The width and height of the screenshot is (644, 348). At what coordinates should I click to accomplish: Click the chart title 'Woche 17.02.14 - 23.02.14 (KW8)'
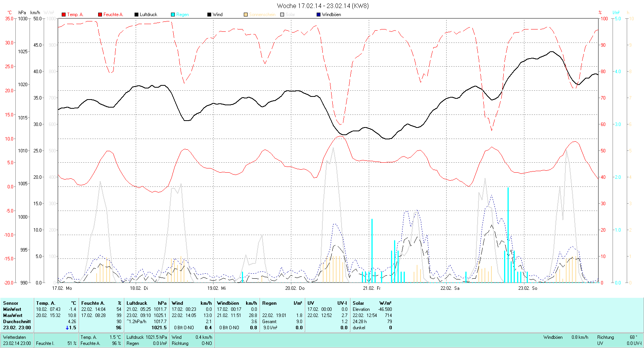(323, 6)
